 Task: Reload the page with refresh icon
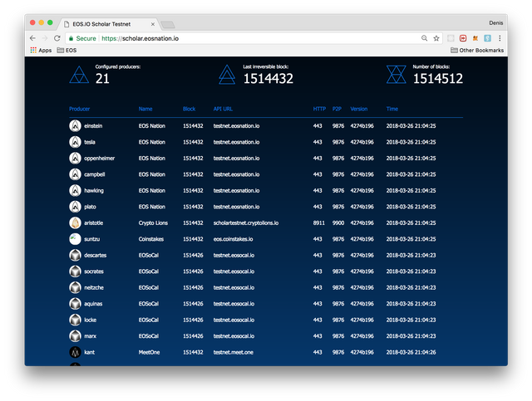pyautogui.click(x=57, y=38)
